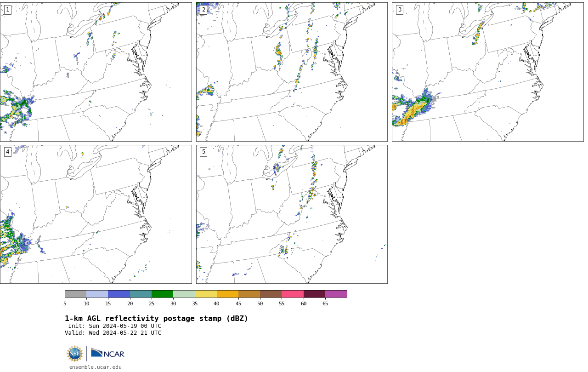Viewport: 588px width, 372px height.
Task: Click the ensemble.ucar.edu link text
Action: [x=96, y=367]
